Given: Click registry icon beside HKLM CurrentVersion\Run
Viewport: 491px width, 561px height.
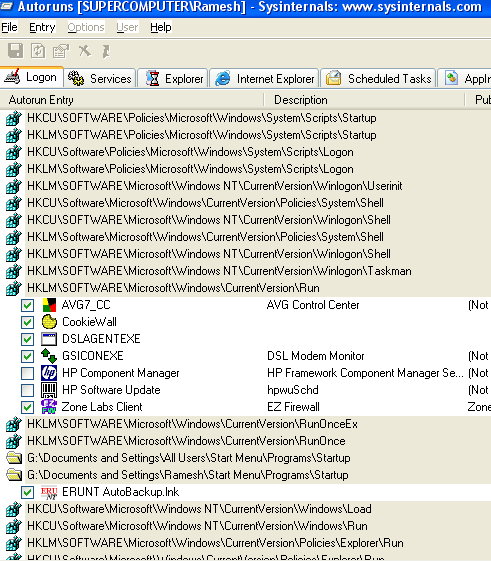Looking at the screenshot, I should tap(14, 288).
